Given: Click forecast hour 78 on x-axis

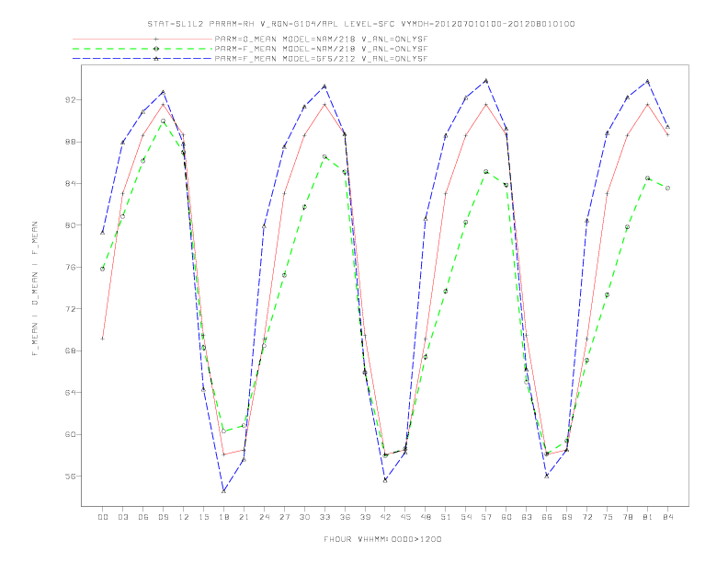Looking at the screenshot, I should click(x=627, y=517).
